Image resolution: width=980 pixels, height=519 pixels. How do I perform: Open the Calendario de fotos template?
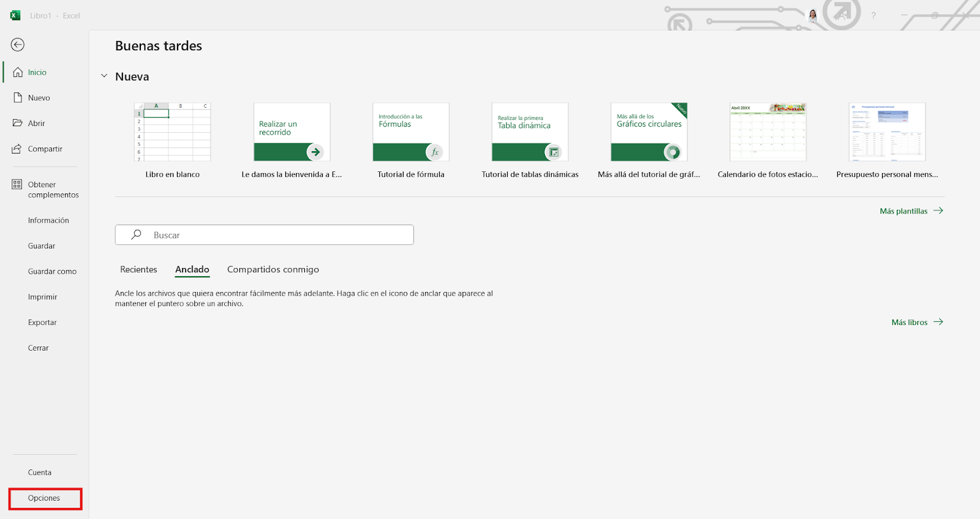(x=767, y=132)
